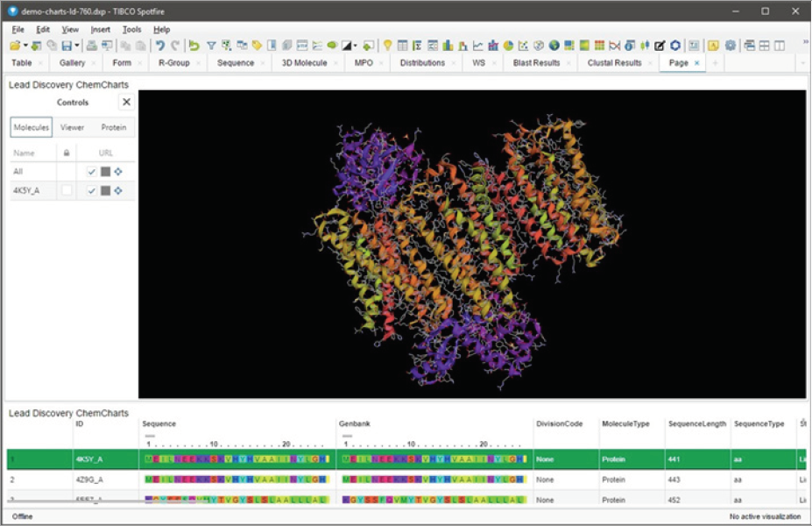The image size is (812, 526).
Task: Select the Protein controls tab
Action: pos(113,127)
